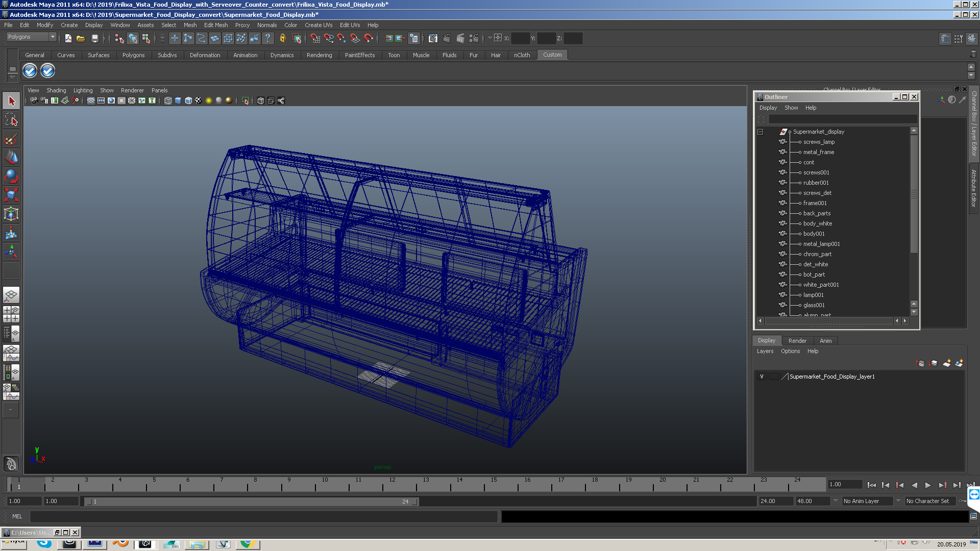Image resolution: width=980 pixels, height=551 pixels.
Task: Click the Open Scene folder icon
Action: click(81, 38)
